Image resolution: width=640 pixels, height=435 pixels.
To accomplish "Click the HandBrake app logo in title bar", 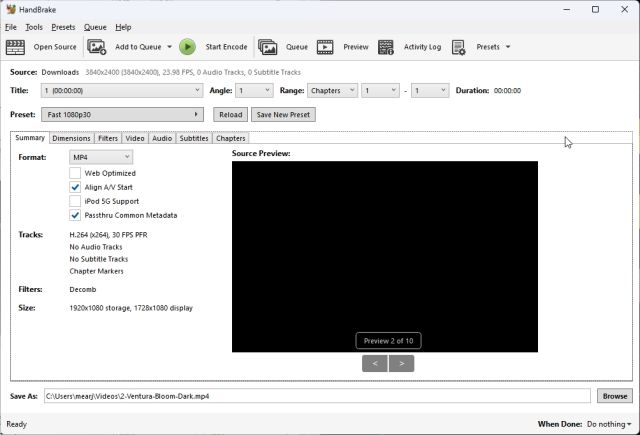I will click(x=11, y=9).
